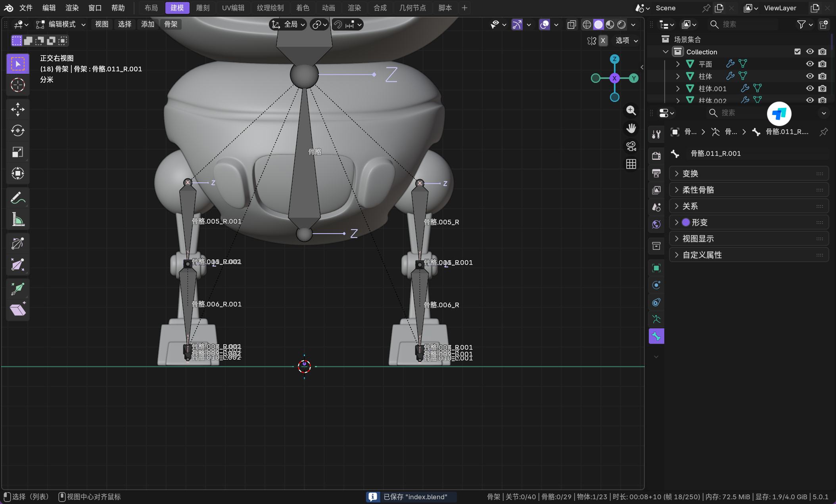
Task: Switch to the 雕刻 workspace tab
Action: [x=203, y=8]
